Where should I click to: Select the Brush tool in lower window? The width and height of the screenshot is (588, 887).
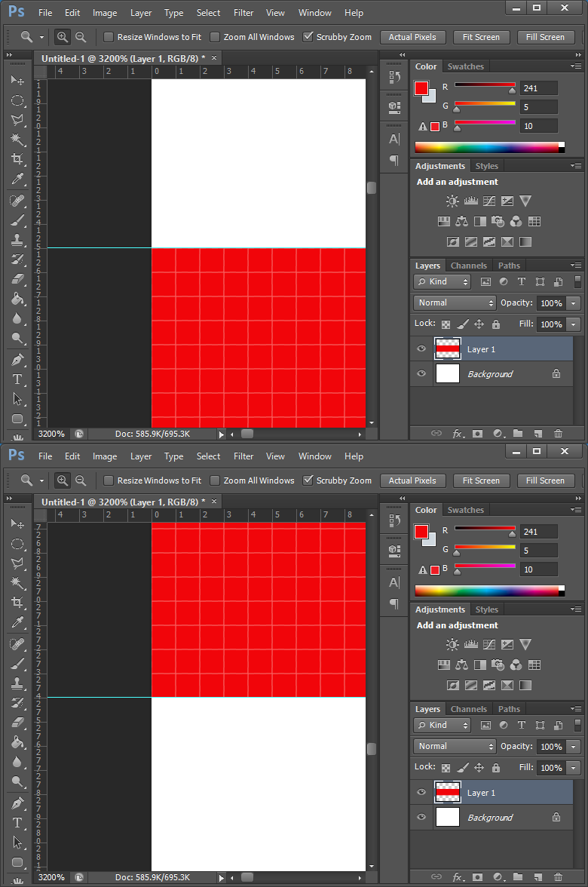pyautogui.click(x=17, y=664)
